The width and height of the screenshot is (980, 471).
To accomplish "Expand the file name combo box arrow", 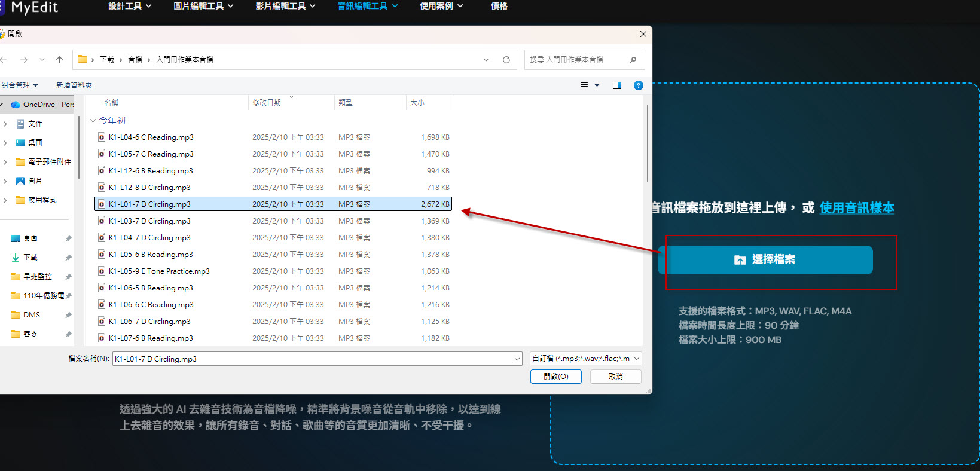I will point(517,359).
